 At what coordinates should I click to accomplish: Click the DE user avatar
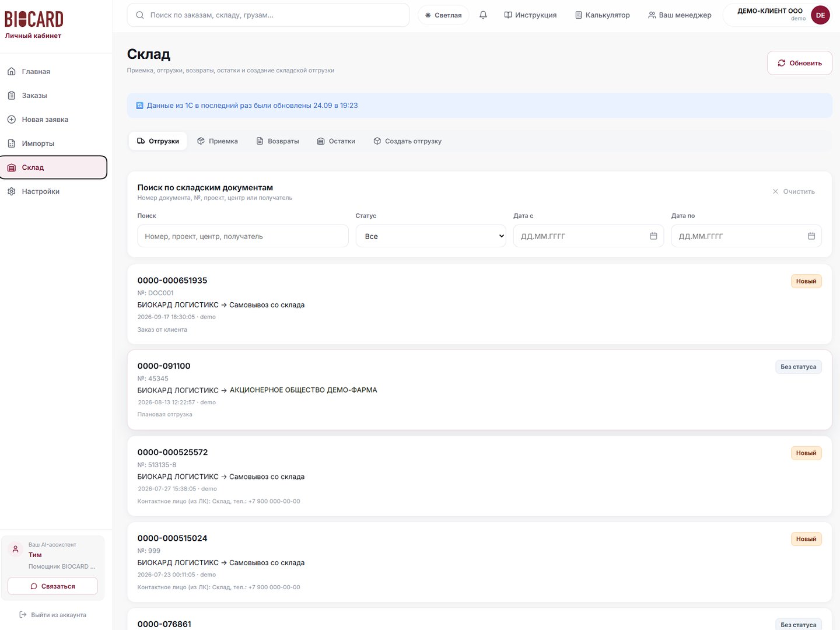point(820,15)
